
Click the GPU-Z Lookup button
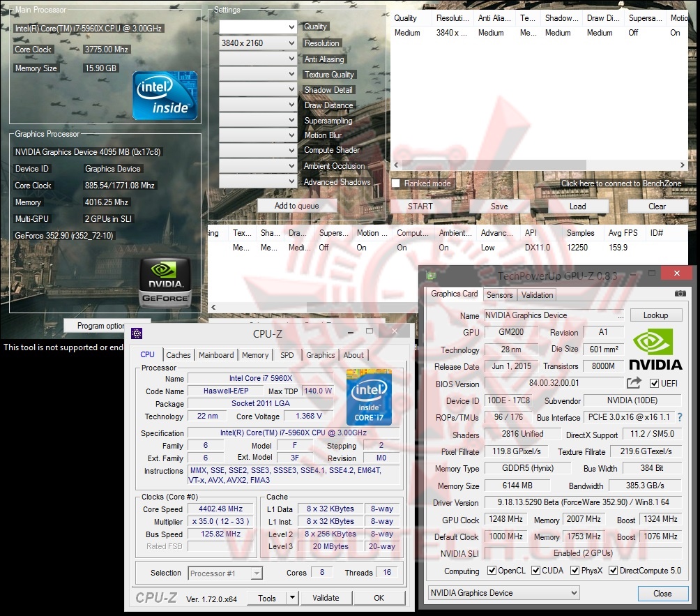656,315
